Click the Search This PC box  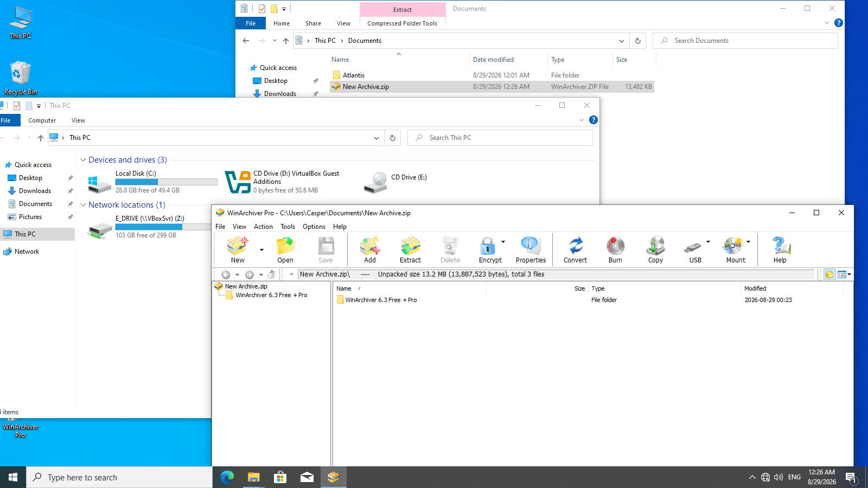(x=500, y=138)
